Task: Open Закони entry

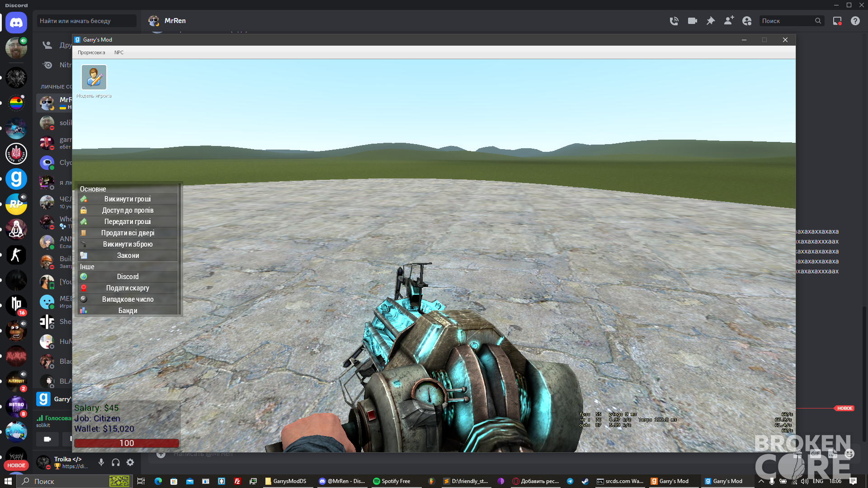Action: (x=128, y=256)
